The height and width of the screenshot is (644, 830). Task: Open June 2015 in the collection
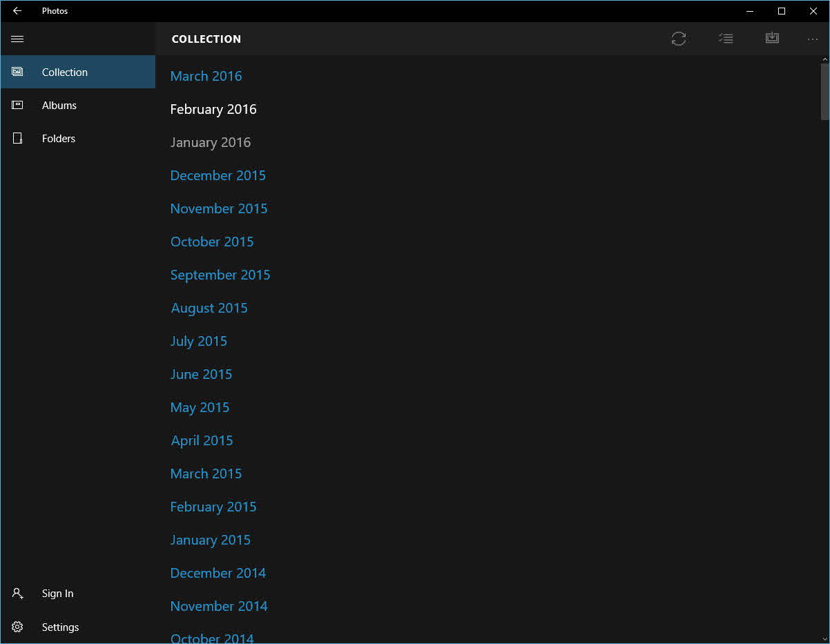201,374
